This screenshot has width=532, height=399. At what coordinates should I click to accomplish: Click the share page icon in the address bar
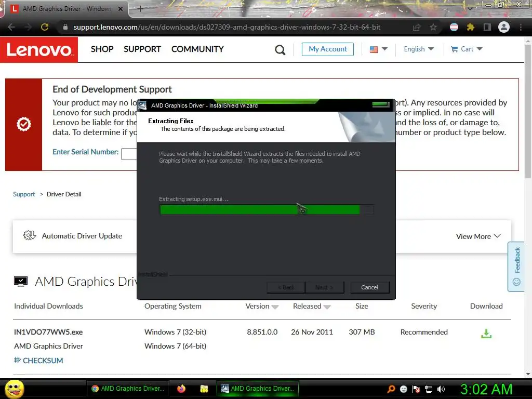coord(417,28)
